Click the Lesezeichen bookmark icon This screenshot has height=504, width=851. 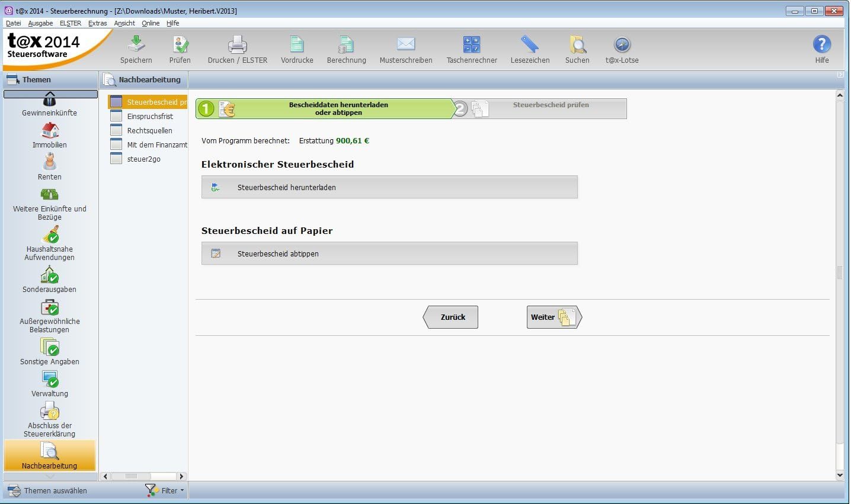click(530, 45)
